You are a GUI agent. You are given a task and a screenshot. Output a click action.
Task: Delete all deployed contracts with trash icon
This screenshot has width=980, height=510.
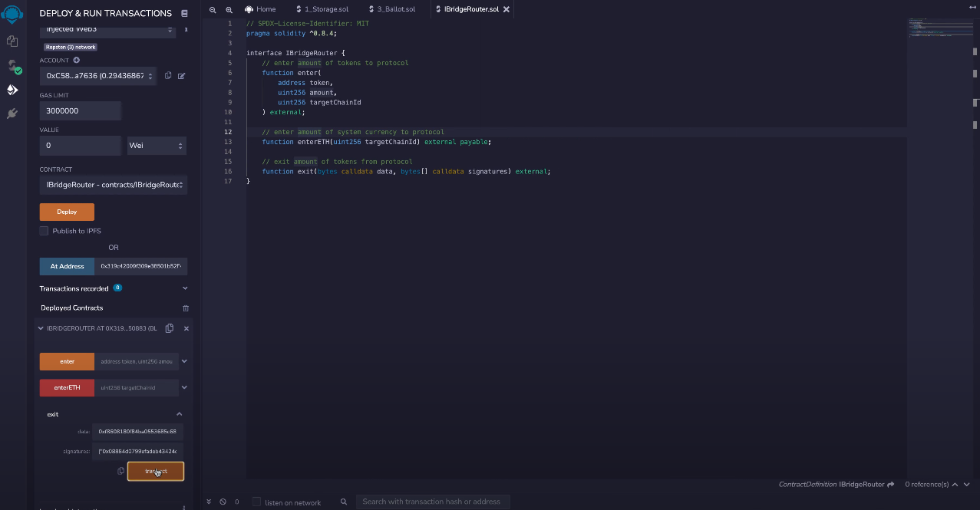click(185, 308)
